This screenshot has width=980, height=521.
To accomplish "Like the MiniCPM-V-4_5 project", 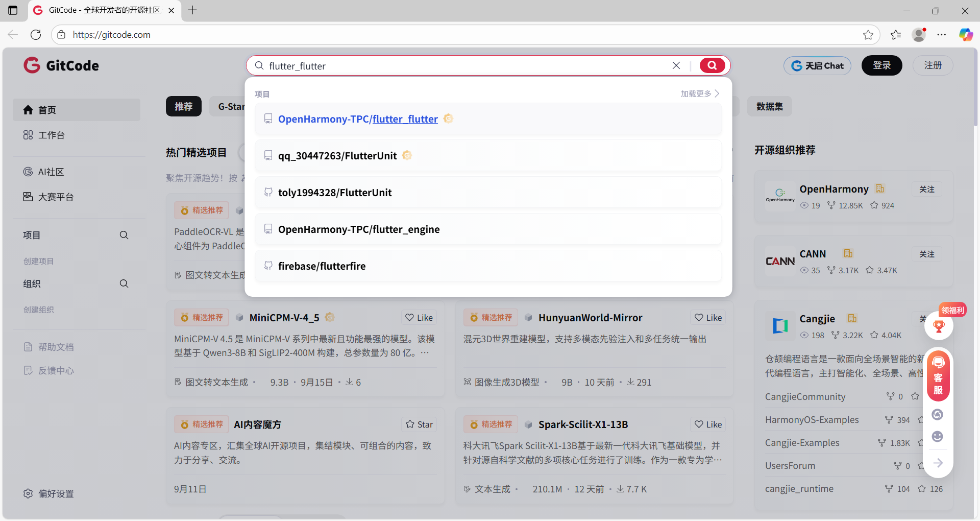I will (419, 317).
